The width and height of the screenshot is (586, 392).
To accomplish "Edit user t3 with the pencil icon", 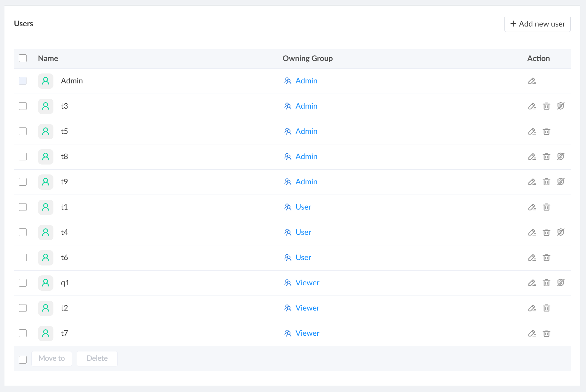I will 532,106.
